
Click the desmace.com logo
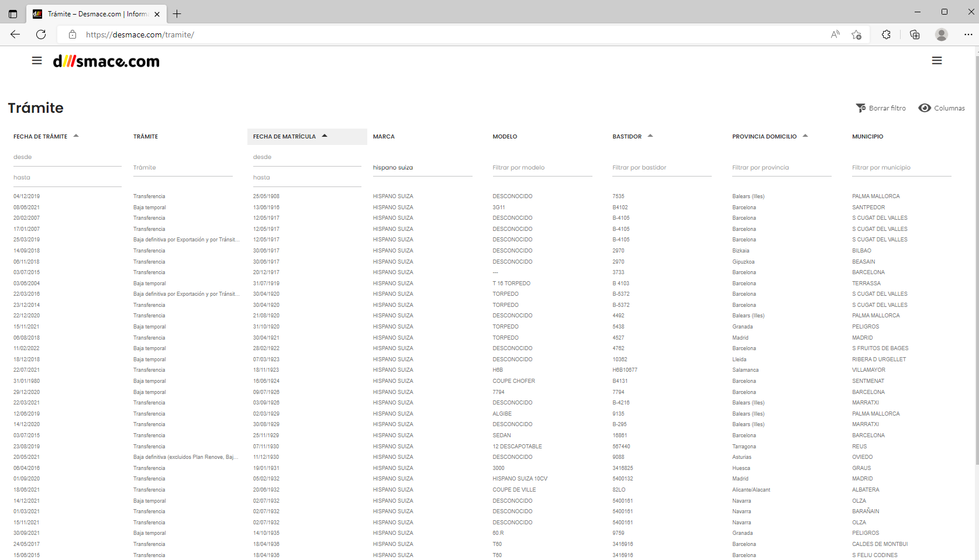[x=106, y=61]
